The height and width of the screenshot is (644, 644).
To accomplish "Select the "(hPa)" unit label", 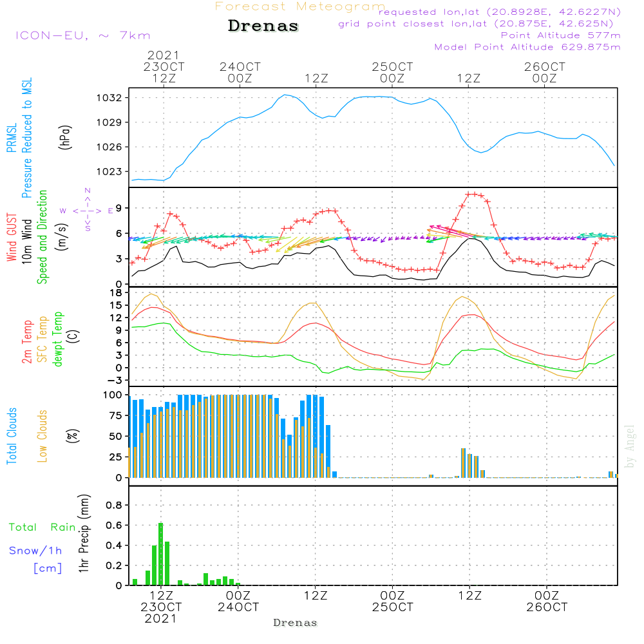I will [65, 137].
